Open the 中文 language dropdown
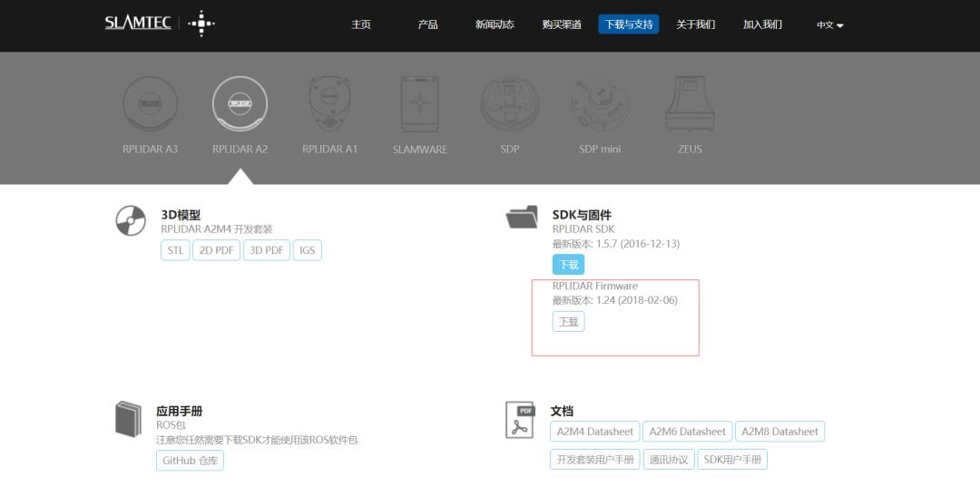This screenshot has width=980, height=496. point(830,25)
